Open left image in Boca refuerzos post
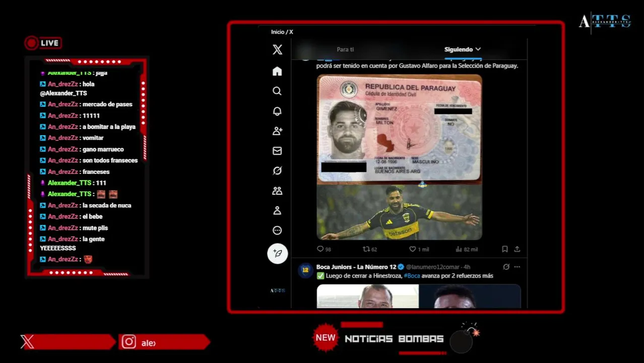The width and height of the screenshot is (644, 363). pyautogui.click(x=368, y=296)
